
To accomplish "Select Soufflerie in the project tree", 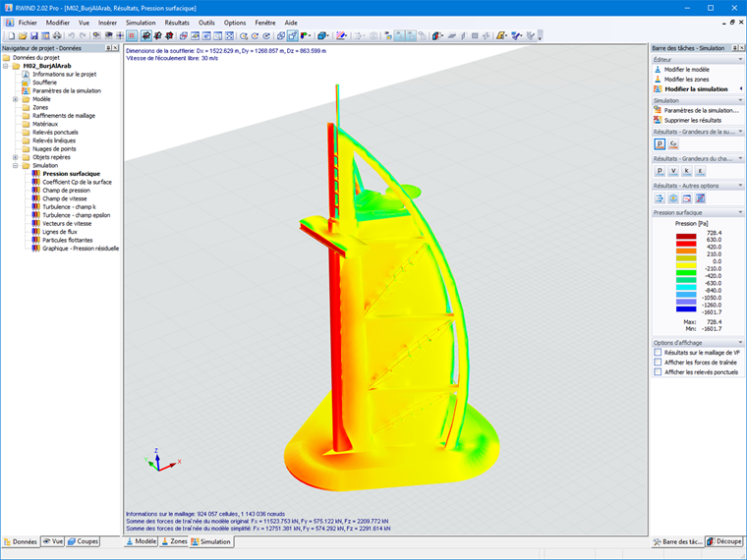I will pyautogui.click(x=44, y=83).
